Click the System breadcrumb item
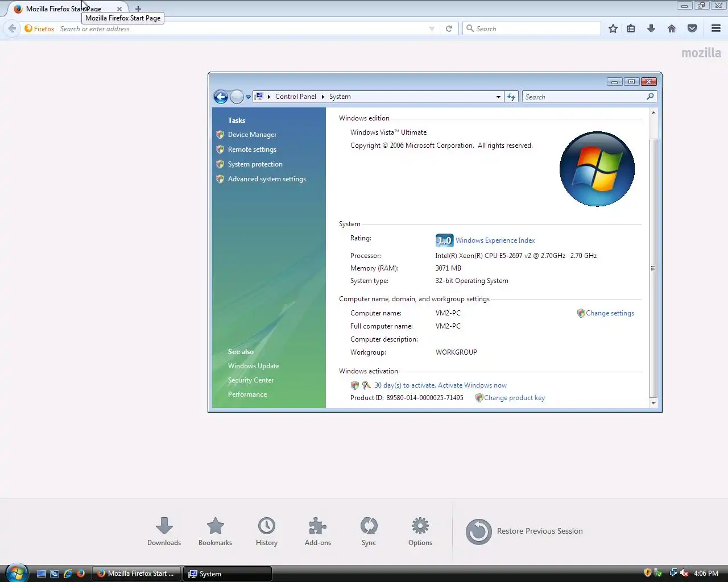Viewport: 728px width, 582px height. click(x=340, y=97)
